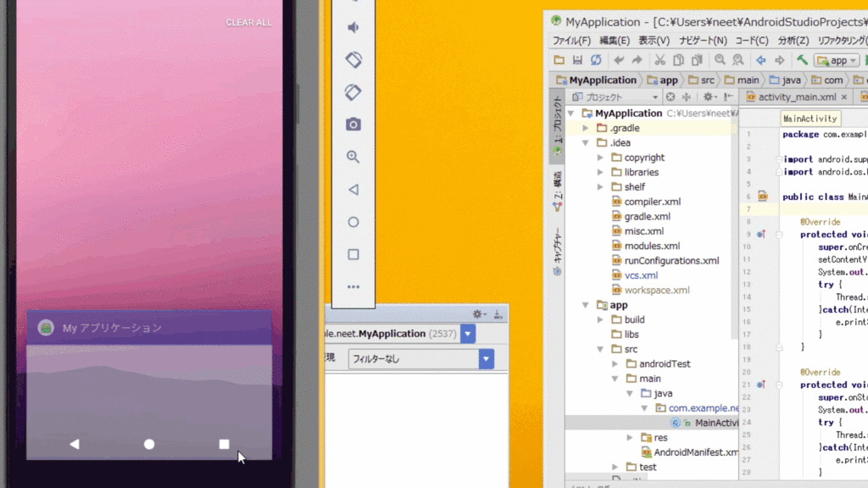The image size is (868, 488).
Task: Open the キャプチャー side tool tab
Action: click(x=557, y=252)
